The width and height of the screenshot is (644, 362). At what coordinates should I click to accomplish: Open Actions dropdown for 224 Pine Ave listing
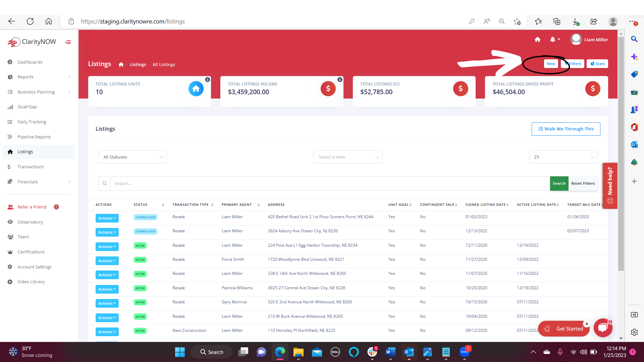[107, 247]
